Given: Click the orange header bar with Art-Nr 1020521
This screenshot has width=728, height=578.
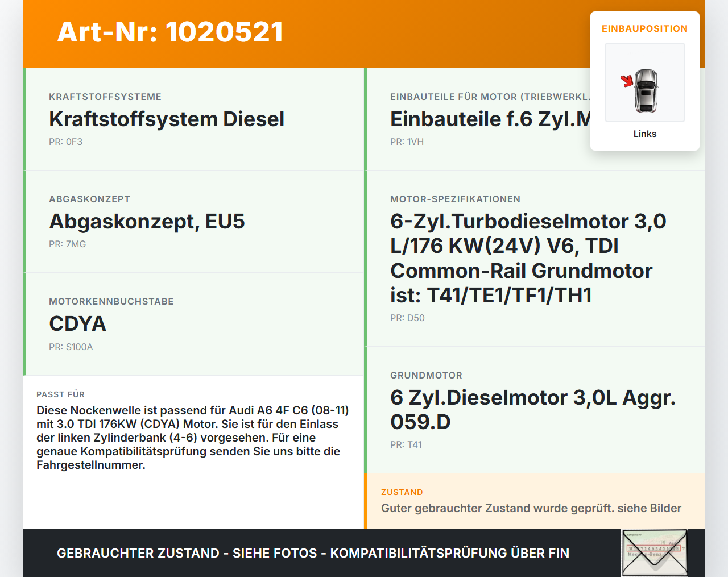Looking at the screenshot, I should (x=170, y=33).
